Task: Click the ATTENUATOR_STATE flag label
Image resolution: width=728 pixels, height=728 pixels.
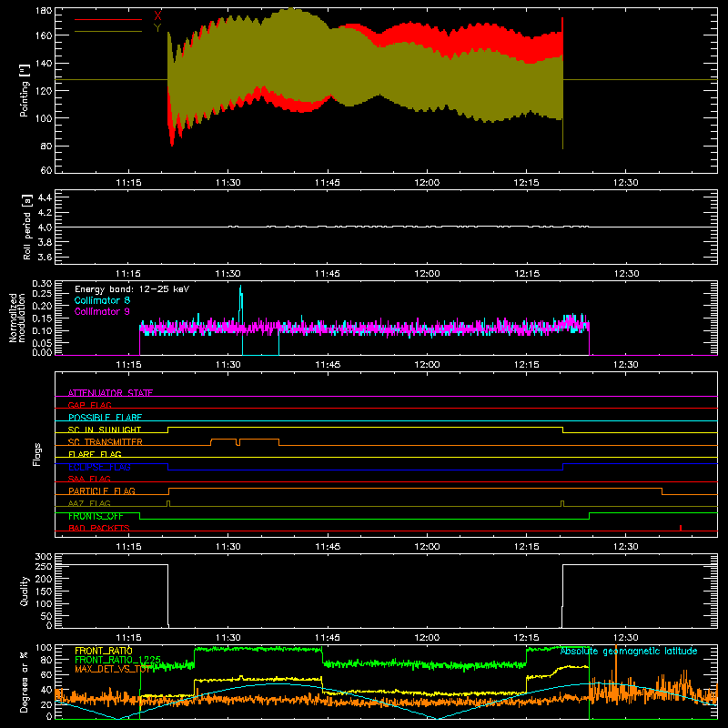Action: [x=110, y=393]
